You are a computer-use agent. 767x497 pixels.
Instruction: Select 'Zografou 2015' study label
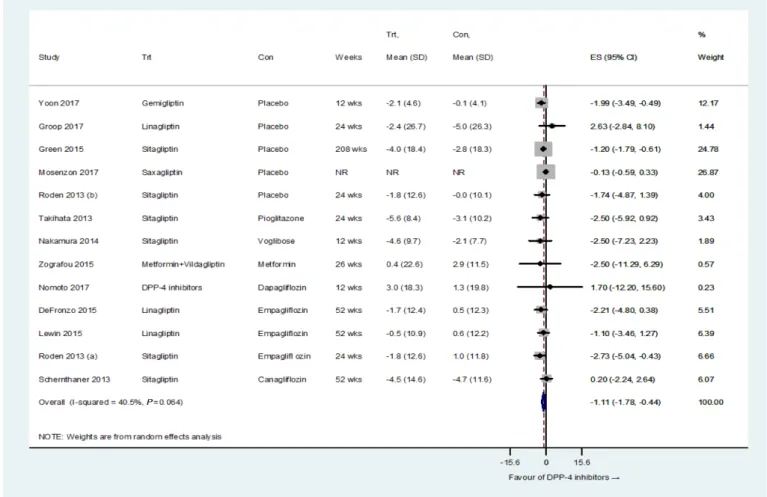66,264
